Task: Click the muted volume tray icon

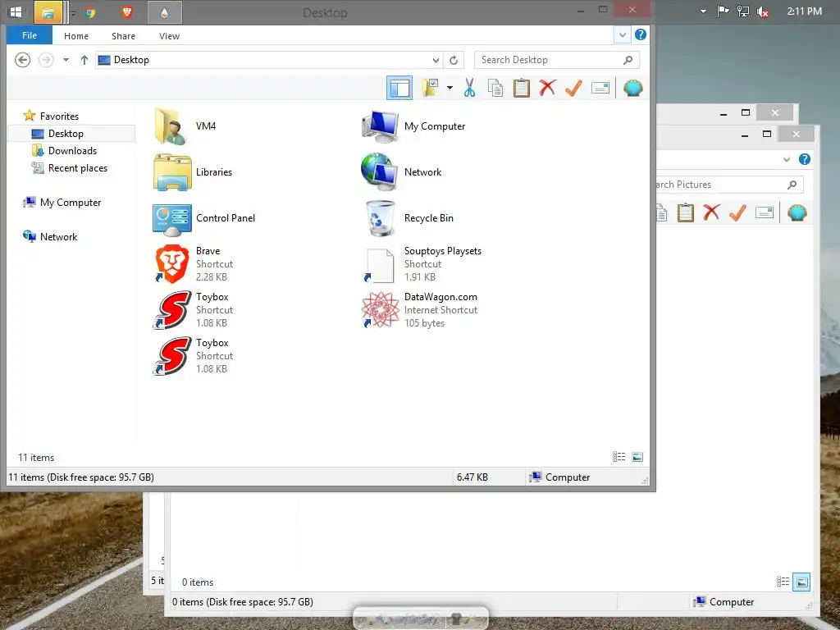Action: (x=763, y=11)
